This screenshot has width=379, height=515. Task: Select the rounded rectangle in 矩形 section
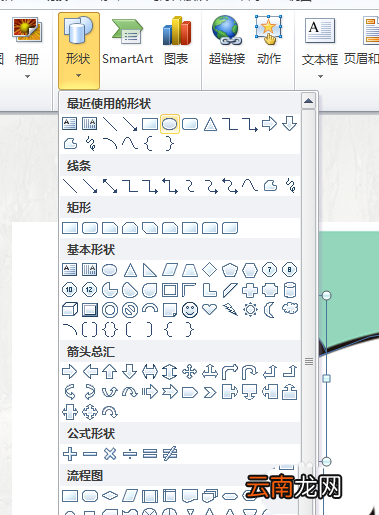[x=90, y=228]
